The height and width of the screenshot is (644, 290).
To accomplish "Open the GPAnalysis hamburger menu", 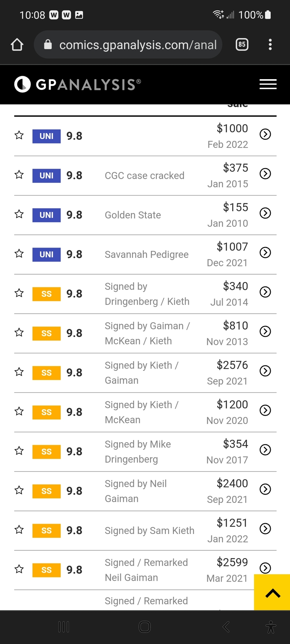I will click(x=268, y=84).
